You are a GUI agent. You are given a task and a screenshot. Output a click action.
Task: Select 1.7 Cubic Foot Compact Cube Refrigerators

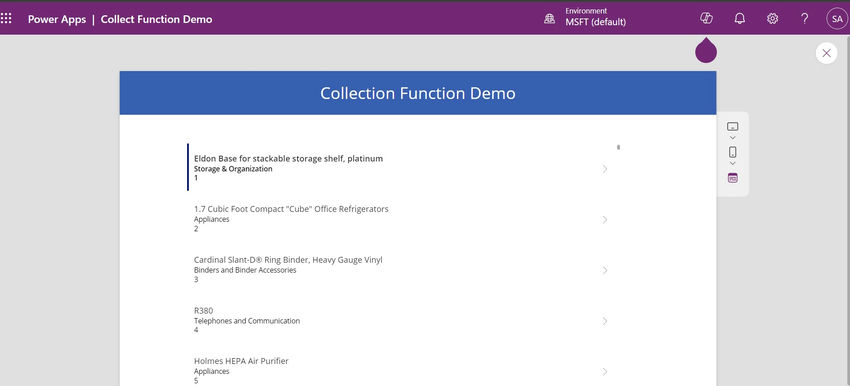tap(291, 209)
